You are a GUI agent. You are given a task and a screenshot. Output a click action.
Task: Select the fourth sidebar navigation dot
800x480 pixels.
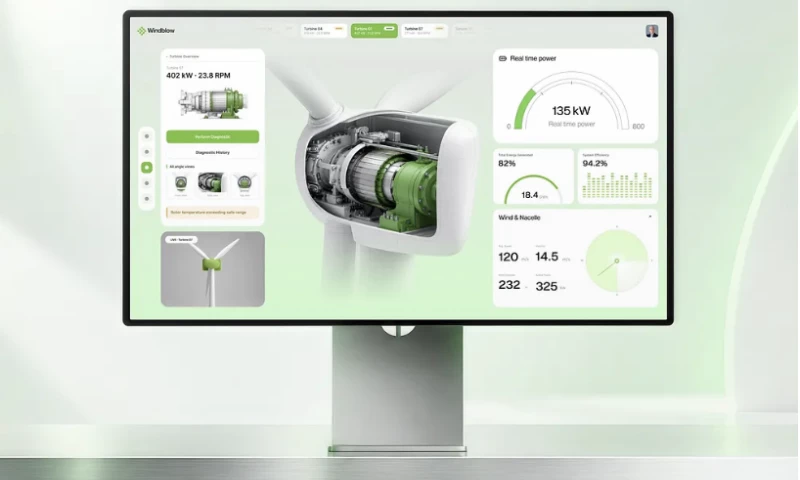pos(146,183)
